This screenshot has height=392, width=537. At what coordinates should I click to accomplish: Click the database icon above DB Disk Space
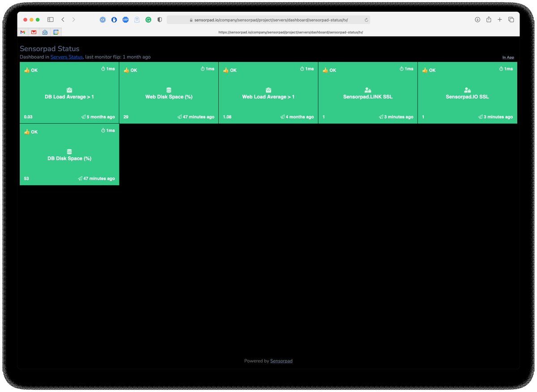[69, 152]
